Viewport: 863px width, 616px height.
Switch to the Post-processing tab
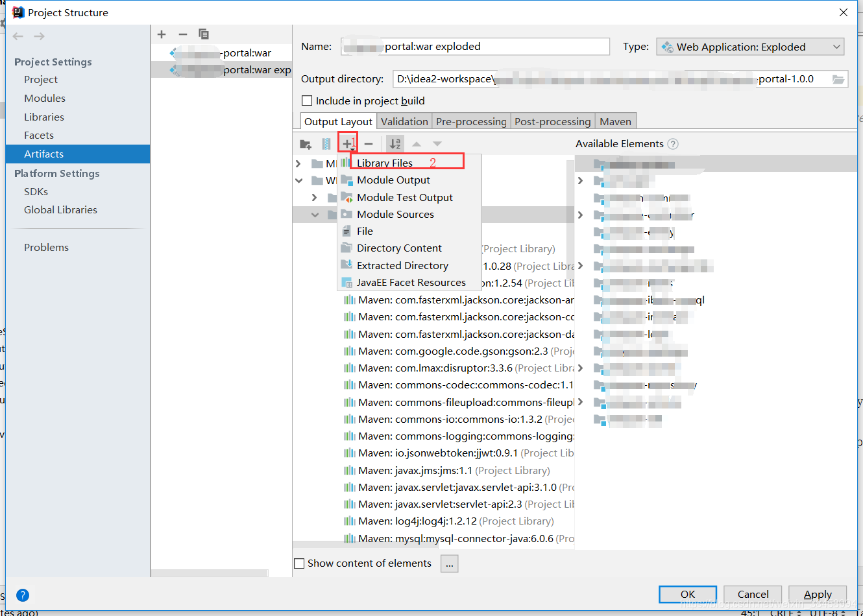tap(552, 121)
